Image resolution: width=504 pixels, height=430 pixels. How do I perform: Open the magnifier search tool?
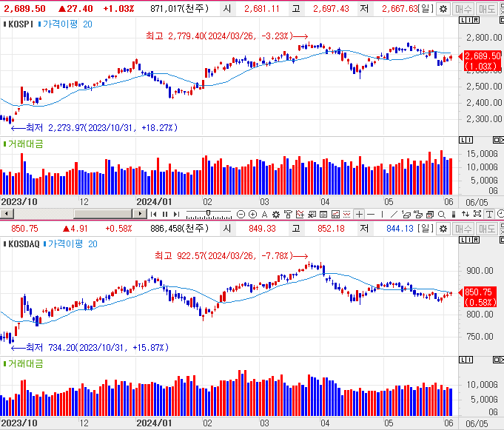tap(442, 215)
